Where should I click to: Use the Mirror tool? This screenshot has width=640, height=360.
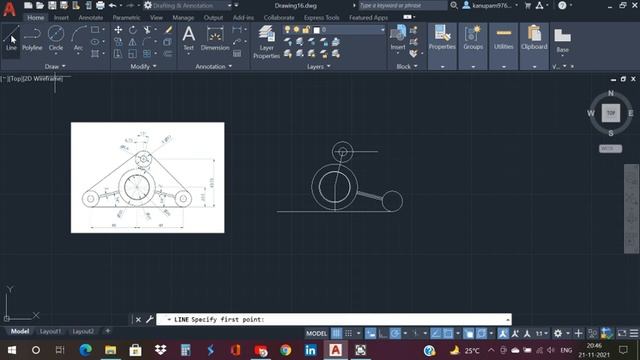tap(133, 42)
